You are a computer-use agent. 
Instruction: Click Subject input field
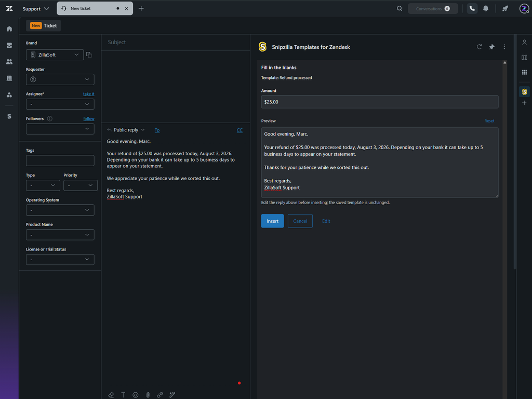[x=176, y=42]
